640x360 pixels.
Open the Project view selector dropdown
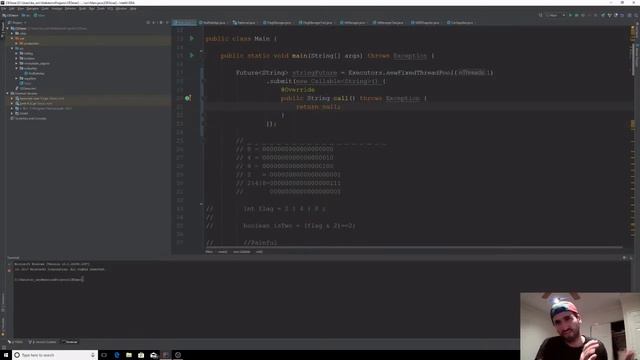pyautogui.click(x=18, y=22)
